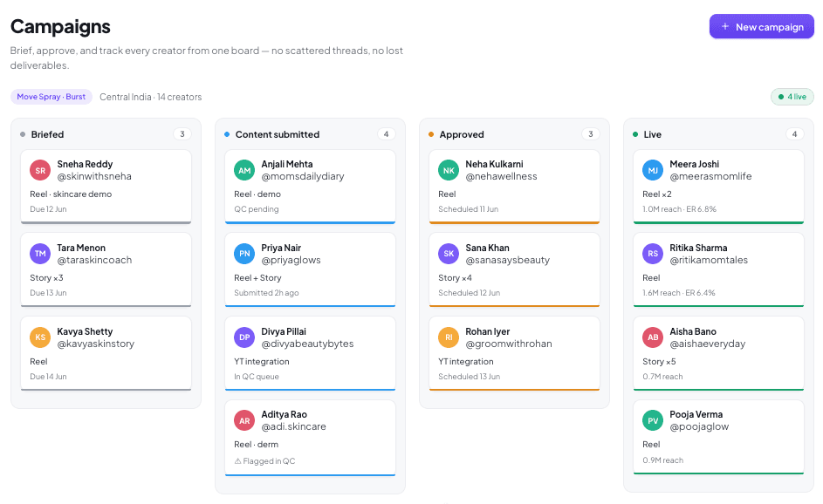Viewport: 823px width, 504px height.
Task: Click the @kavyaskinstory handle
Action: click(95, 344)
